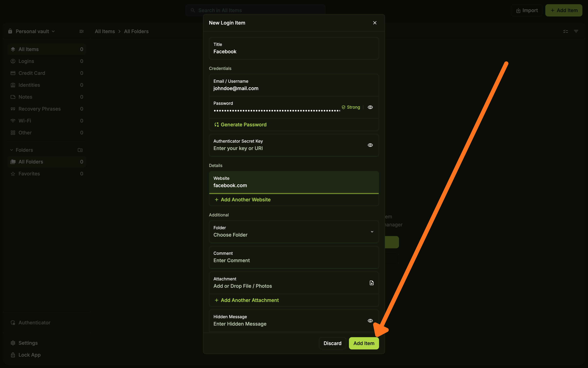The height and width of the screenshot is (368, 588).
Task: Open Identities in the sidebar
Action: pyautogui.click(x=47, y=85)
